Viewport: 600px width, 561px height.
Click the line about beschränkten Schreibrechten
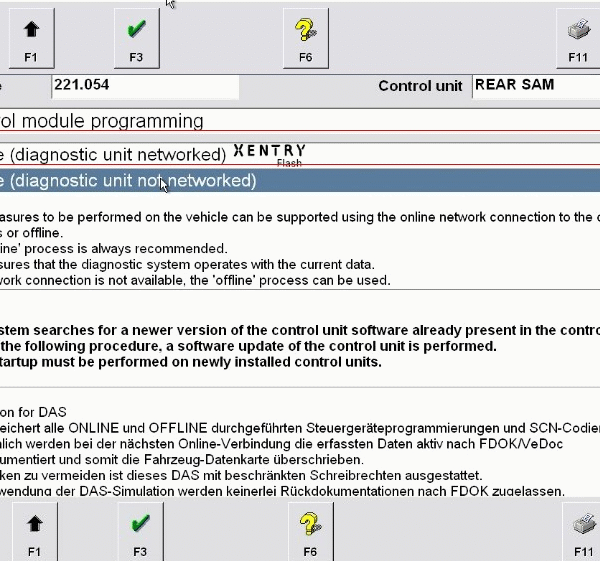241,476
